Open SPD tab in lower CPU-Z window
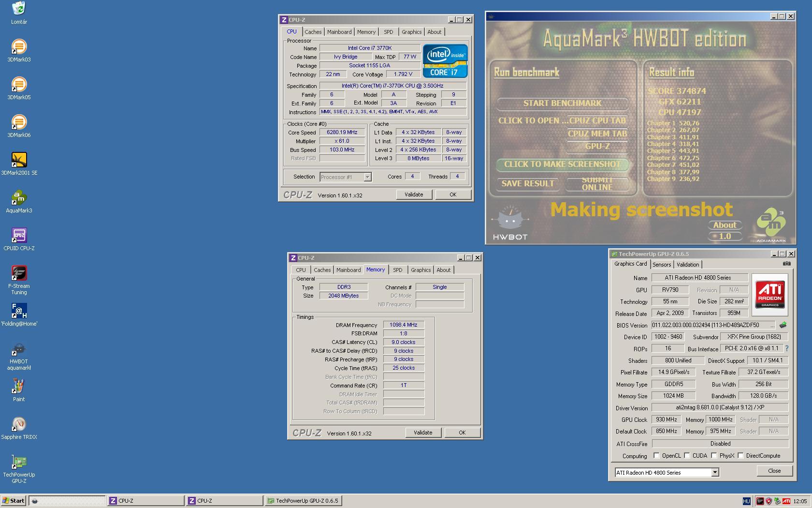This screenshot has width=812, height=508. (x=397, y=270)
